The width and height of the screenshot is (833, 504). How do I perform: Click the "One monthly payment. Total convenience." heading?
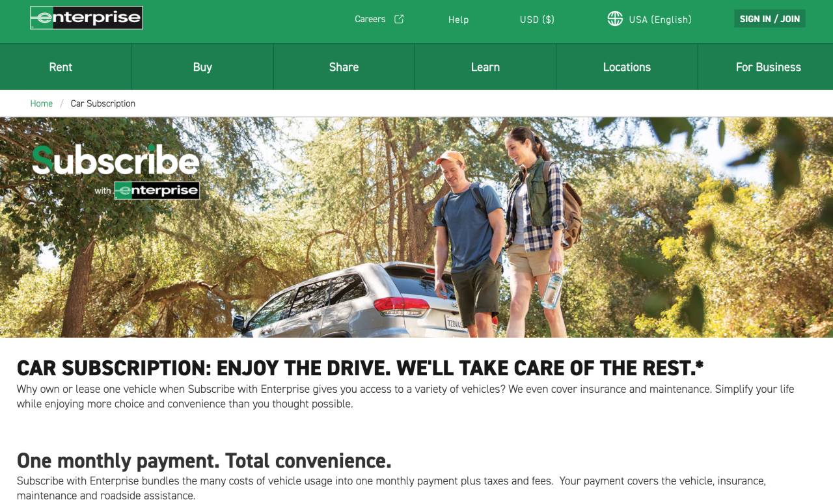(x=204, y=460)
